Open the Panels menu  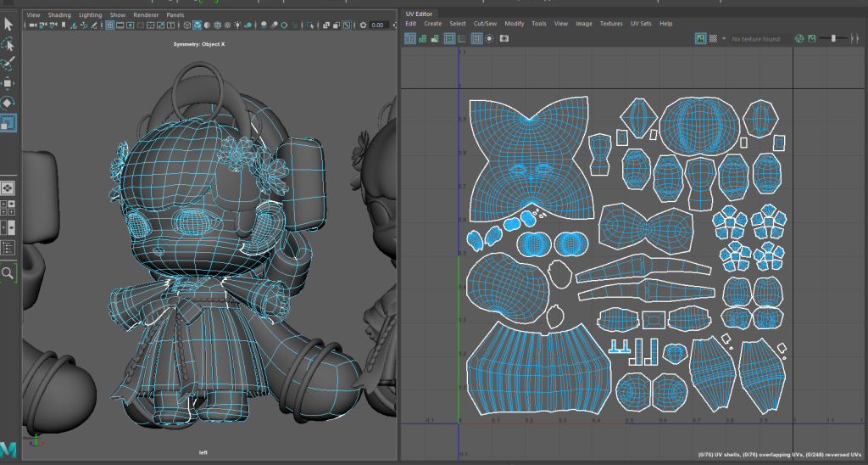coord(175,15)
